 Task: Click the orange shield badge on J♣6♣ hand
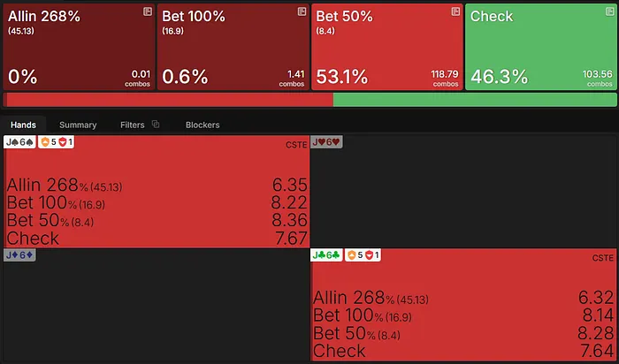tap(353, 255)
